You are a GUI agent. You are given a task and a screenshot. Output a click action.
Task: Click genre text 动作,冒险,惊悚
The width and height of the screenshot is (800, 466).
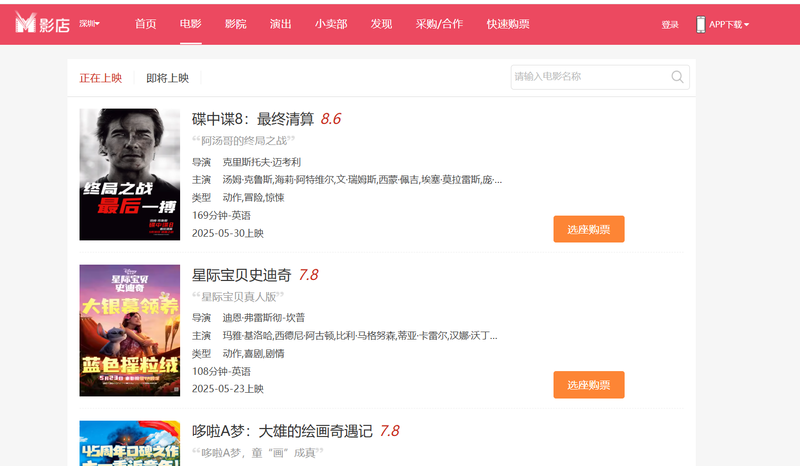(253, 198)
